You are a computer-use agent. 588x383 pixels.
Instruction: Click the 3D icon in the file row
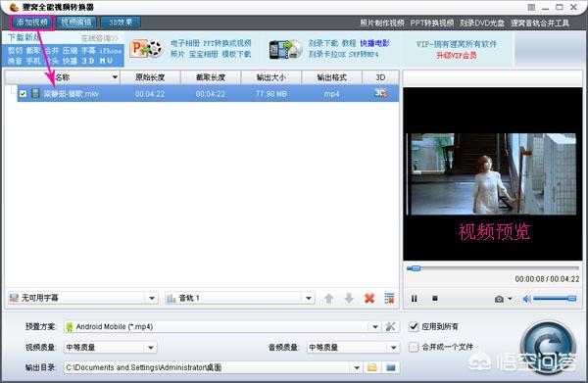(380, 93)
